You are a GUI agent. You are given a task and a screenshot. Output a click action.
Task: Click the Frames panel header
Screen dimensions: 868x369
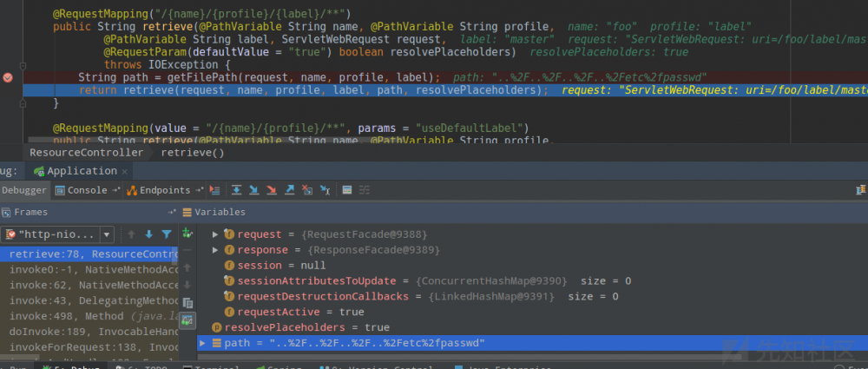[25, 212]
